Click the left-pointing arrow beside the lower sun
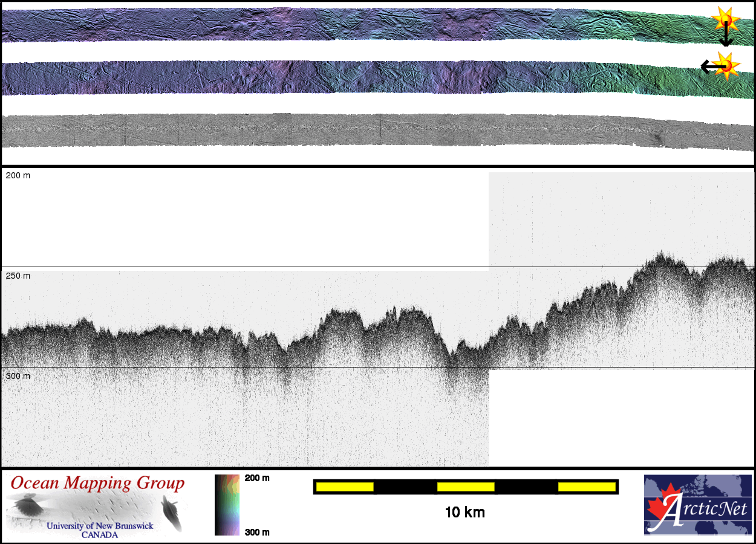This screenshot has height=544, width=756. tap(709, 66)
